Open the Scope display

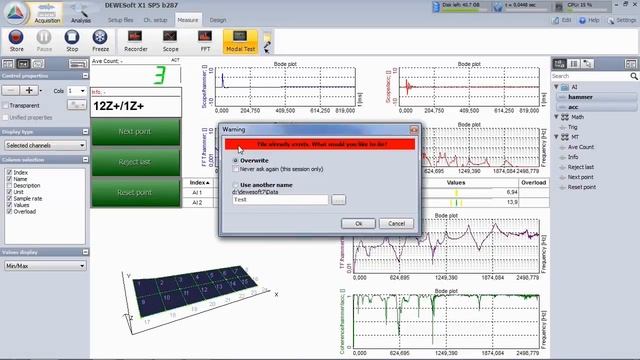pos(170,41)
